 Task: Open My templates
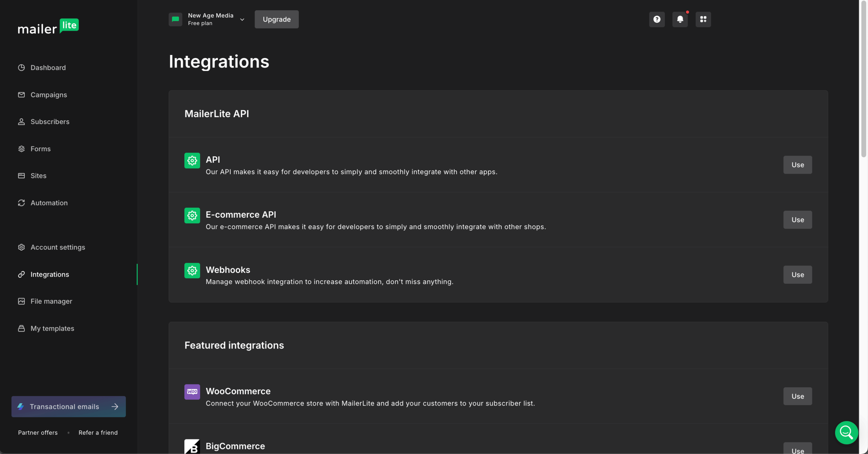pyautogui.click(x=52, y=328)
